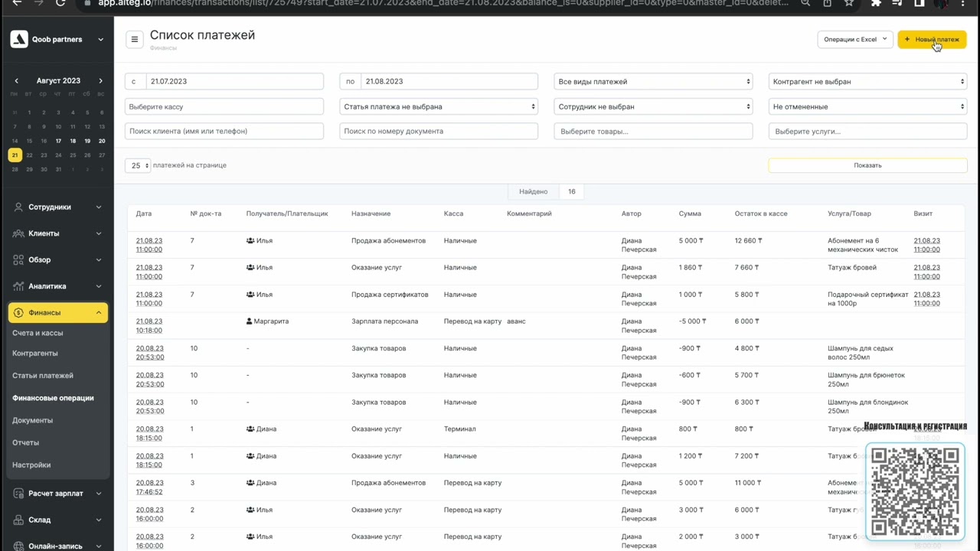Viewport: 980px width, 551px height.
Task: Select calendar day 21 in August
Action: pyautogui.click(x=15, y=155)
